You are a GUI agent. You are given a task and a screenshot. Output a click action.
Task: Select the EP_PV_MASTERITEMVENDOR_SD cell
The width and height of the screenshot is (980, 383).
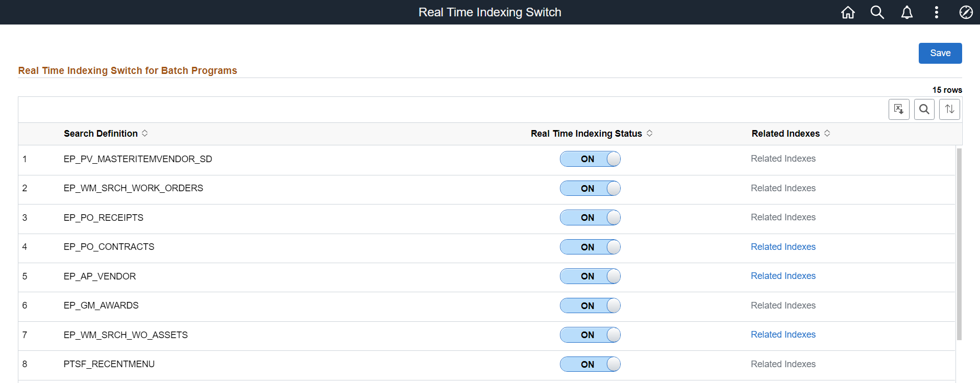coord(138,159)
